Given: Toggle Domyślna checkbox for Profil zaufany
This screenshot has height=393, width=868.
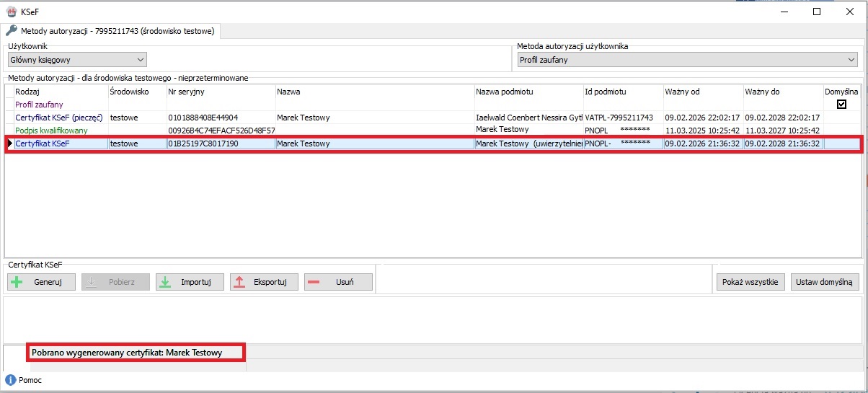Looking at the screenshot, I should point(841,105).
